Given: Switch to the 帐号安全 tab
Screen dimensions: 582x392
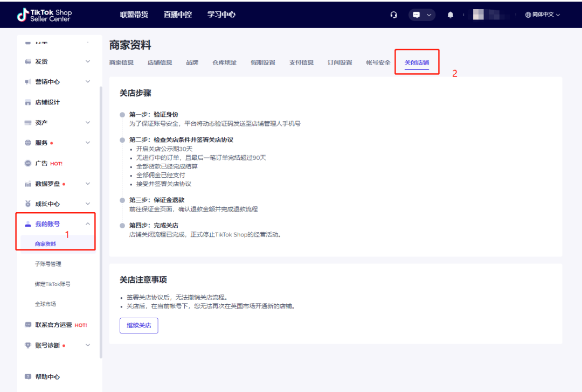Looking at the screenshot, I should click(378, 62).
